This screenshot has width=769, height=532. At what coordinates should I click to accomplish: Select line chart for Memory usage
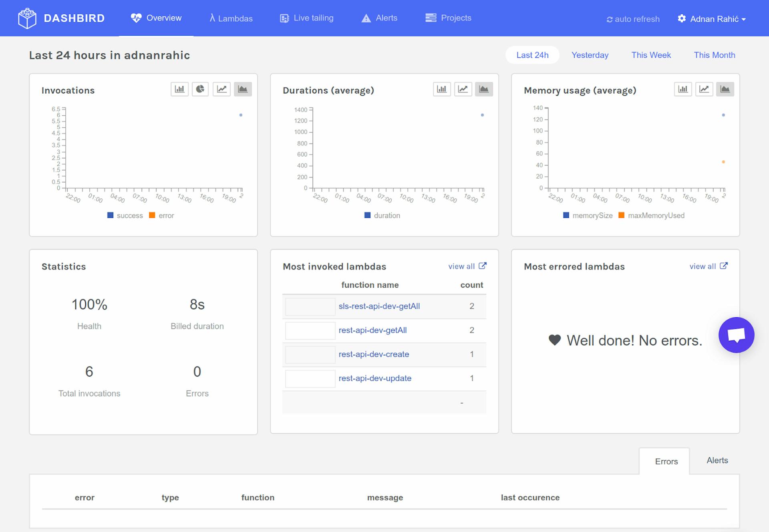coord(704,89)
